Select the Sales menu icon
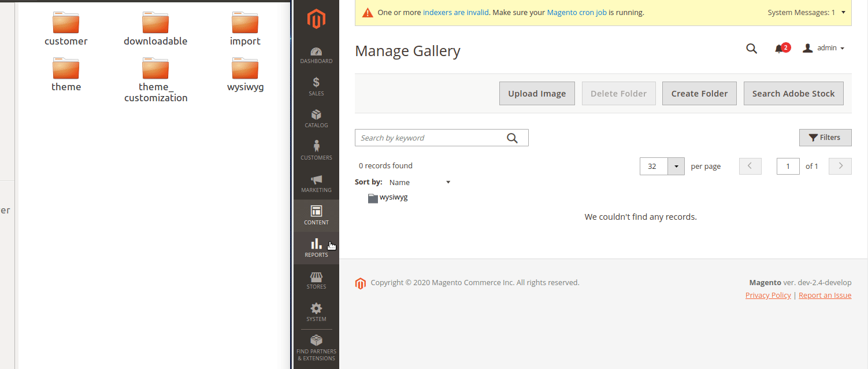This screenshot has width=868, height=369. pos(316,86)
